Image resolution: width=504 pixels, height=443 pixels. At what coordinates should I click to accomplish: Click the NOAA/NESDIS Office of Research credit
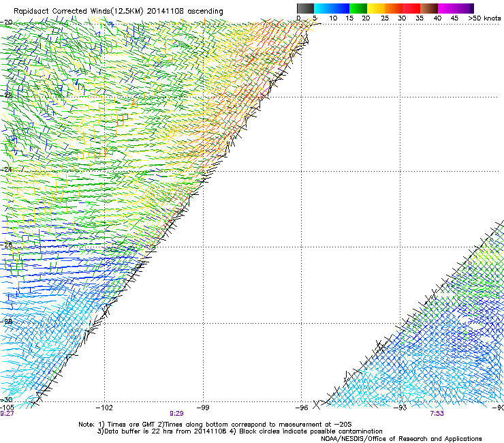(401, 439)
